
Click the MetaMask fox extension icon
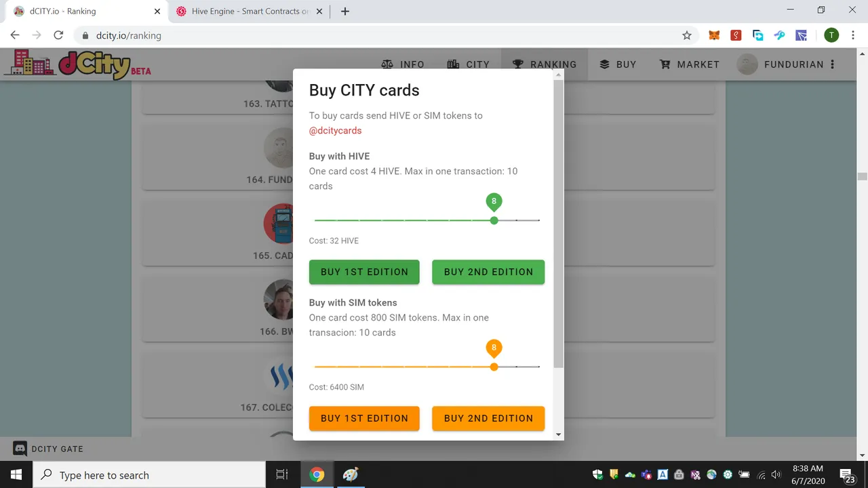coord(714,35)
